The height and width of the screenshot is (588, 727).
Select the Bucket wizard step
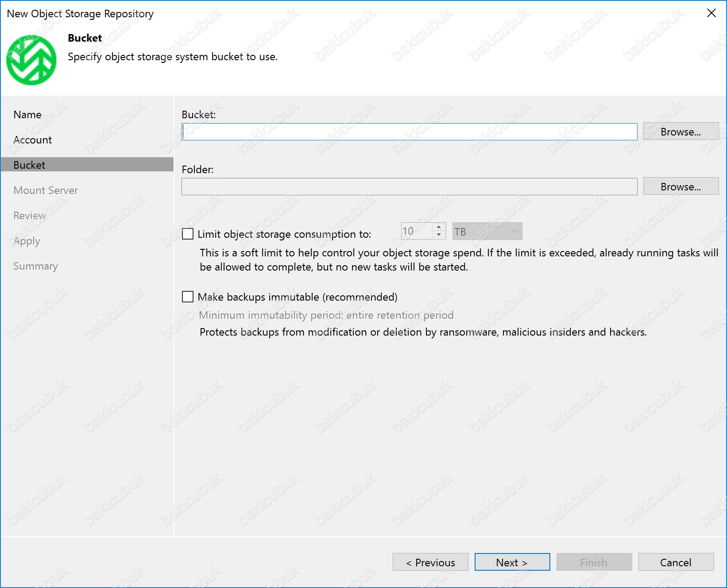click(x=30, y=165)
